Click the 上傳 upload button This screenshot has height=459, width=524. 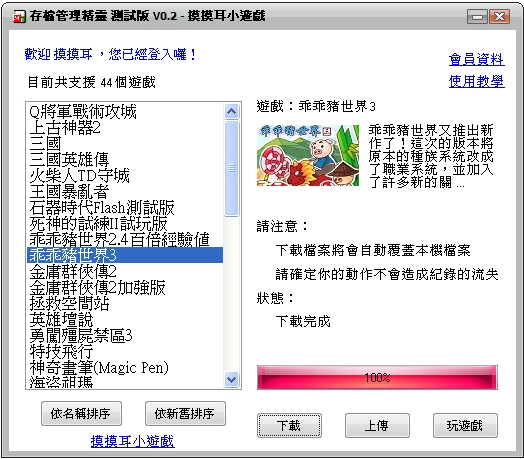[x=377, y=426]
